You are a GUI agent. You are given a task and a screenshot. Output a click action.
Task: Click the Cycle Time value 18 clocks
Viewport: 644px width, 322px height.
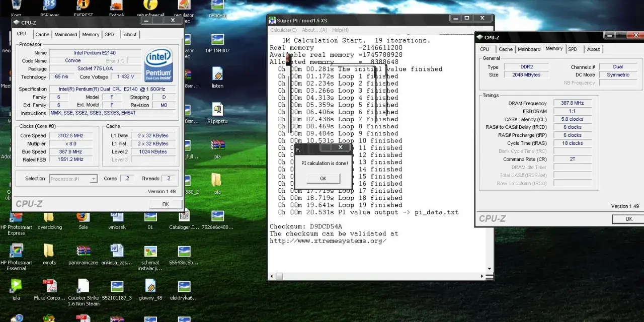pyautogui.click(x=573, y=143)
